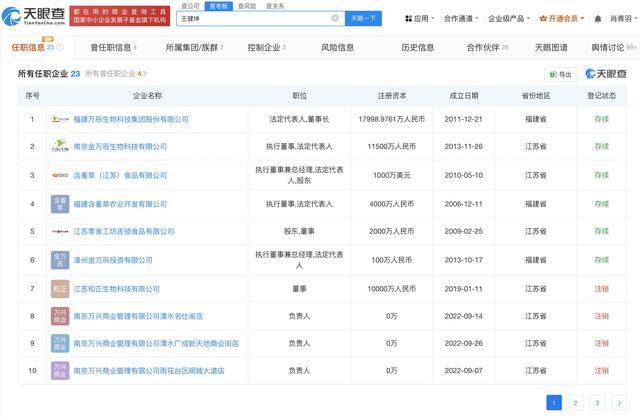
Task: Click the logo tile of 漳州金万辰投资有限公司
Action: click(x=60, y=260)
